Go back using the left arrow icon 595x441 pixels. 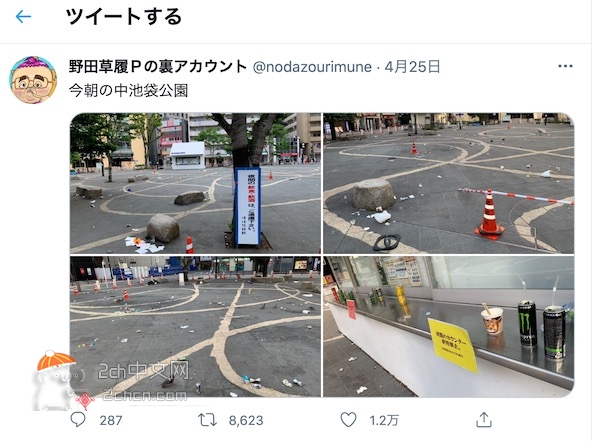pyautogui.click(x=23, y=17)
